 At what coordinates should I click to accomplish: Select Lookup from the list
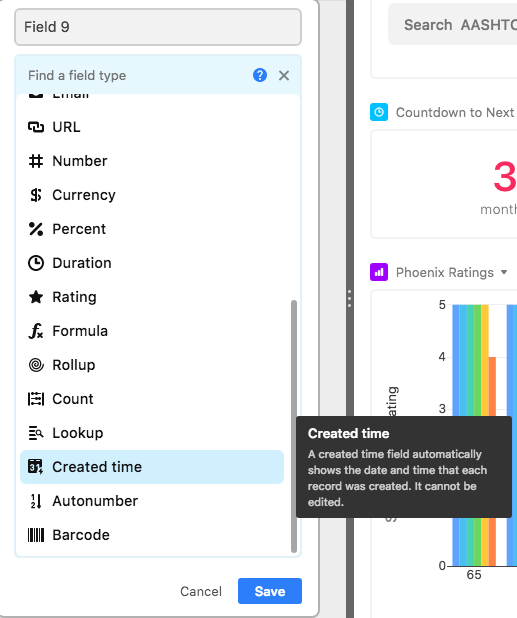pos(152,433)
